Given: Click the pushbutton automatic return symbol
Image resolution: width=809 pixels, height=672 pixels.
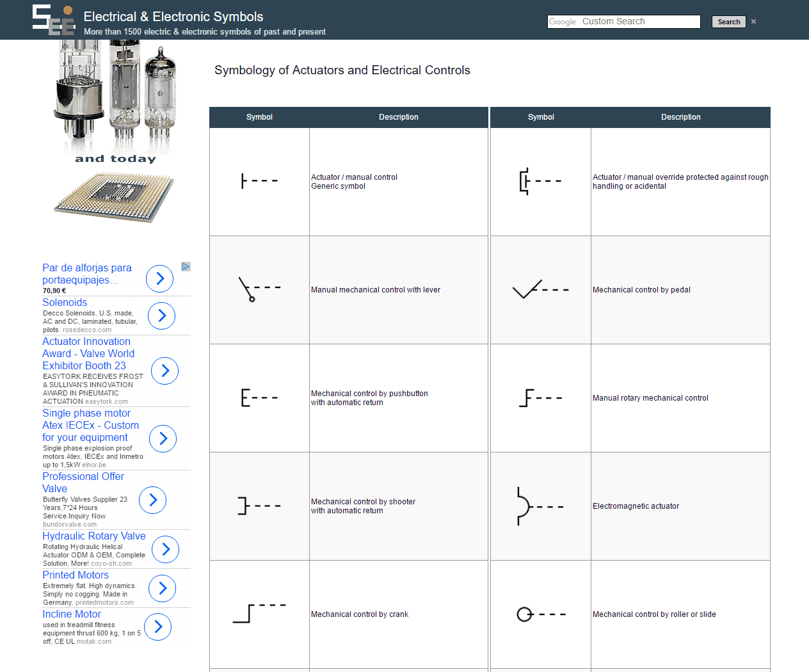Looking at the screenshot, I should (259, 397).
